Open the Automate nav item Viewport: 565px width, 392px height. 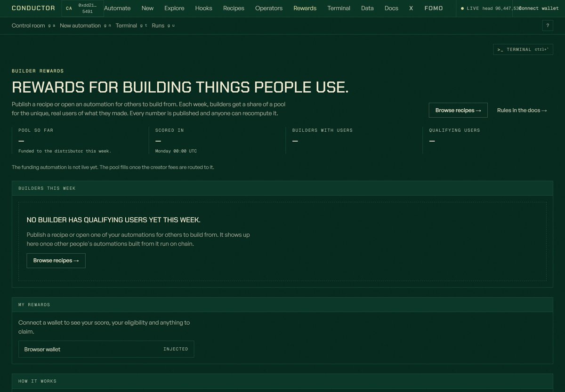pos(117,8)
